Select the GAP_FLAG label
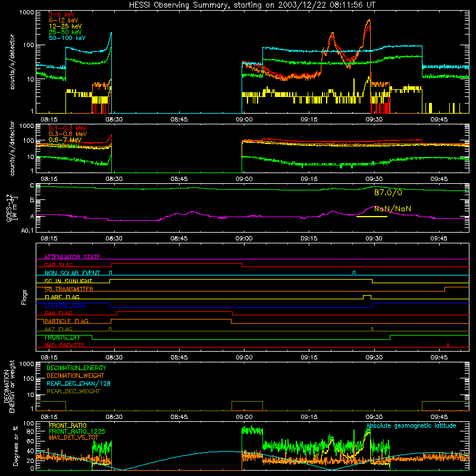 tap(58, 265)
